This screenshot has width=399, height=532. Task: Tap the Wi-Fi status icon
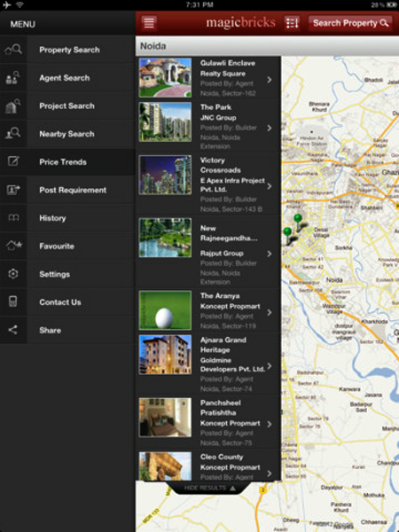tap(20, 4)
